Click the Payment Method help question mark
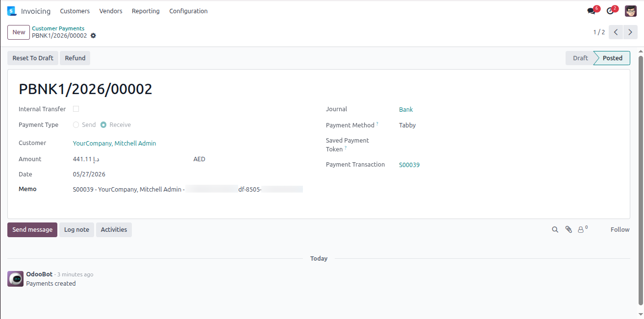Viewport: 644px width, 319px height. 377,123
